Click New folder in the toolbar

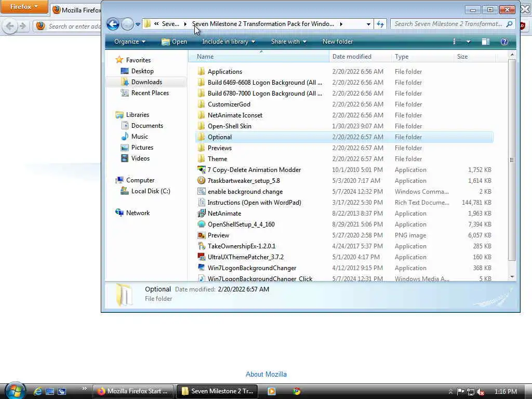[x=338, y=42]
